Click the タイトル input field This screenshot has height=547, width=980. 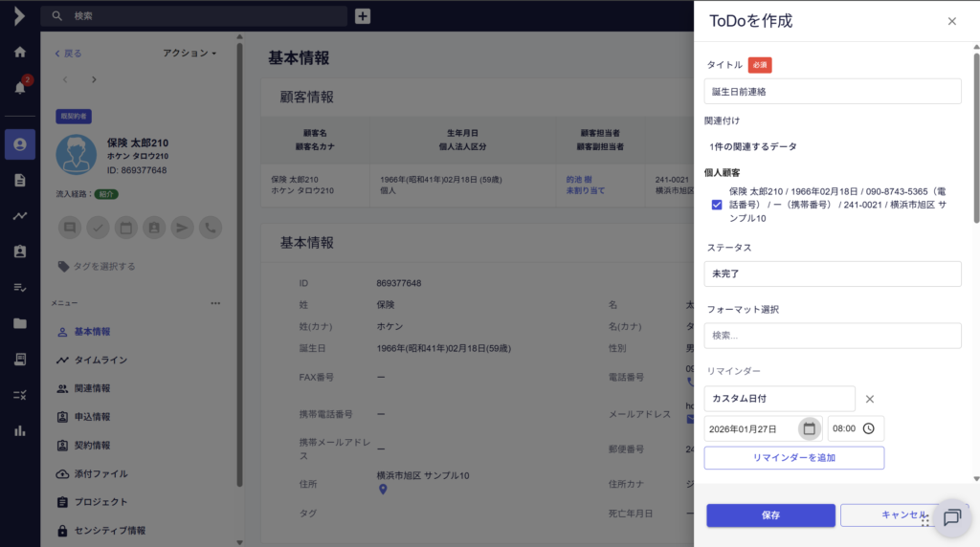pyautogui.click(x=832, y=92)
